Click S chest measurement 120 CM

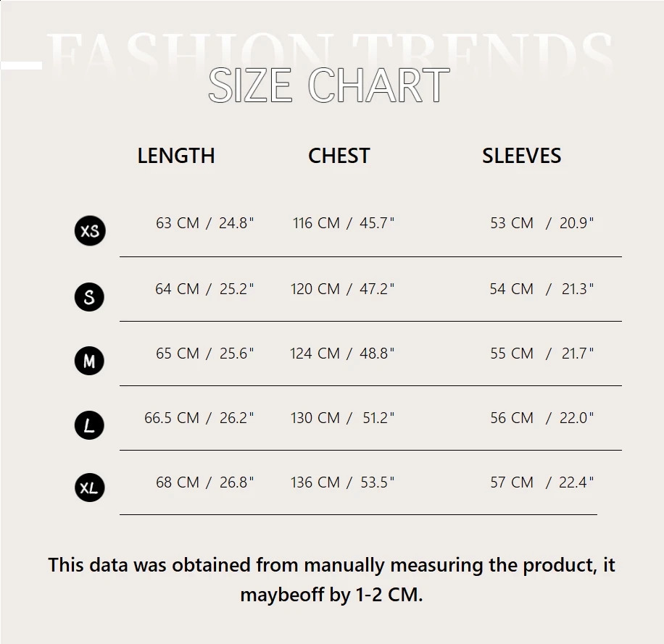315,288
